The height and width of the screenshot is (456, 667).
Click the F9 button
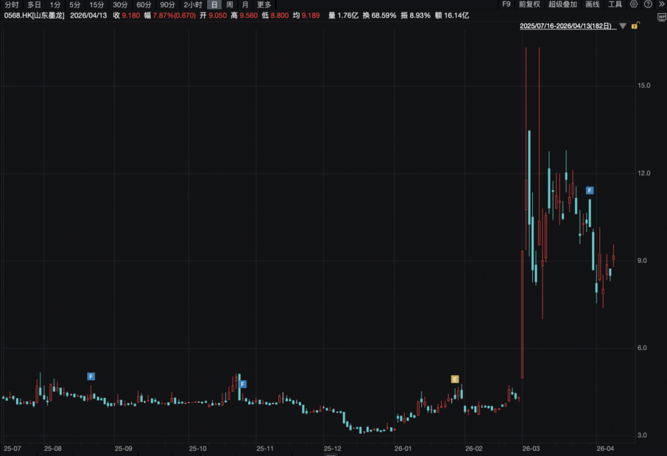(506, 5)
